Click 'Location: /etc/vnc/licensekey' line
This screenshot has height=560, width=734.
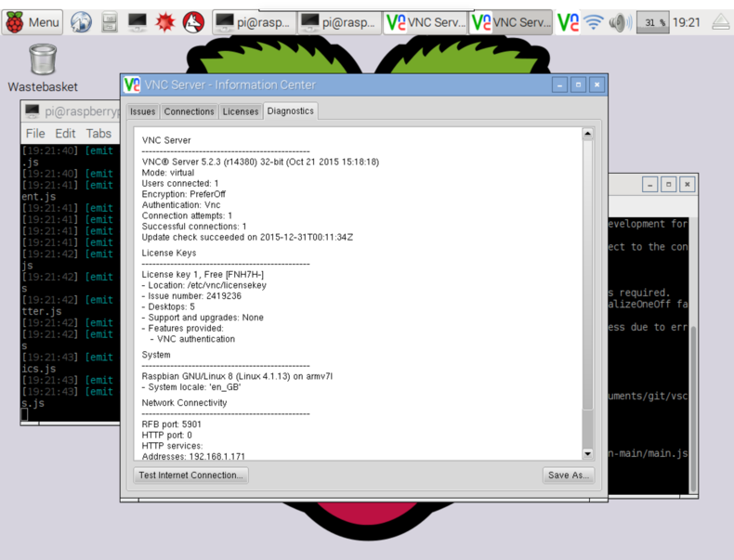[x=204, y=285]
